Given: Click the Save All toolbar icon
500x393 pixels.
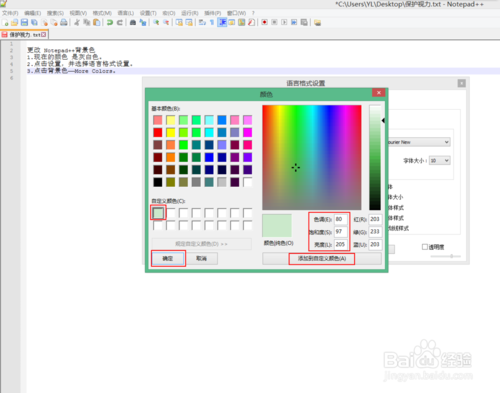Looking at the screenshot, I should [x=34, y=22].
